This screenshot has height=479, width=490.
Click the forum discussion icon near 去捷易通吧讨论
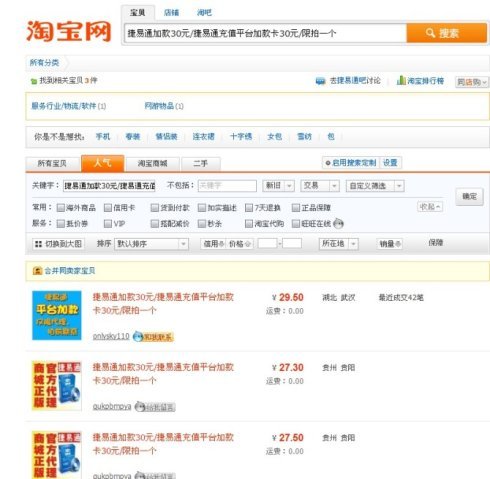(320, 81)
